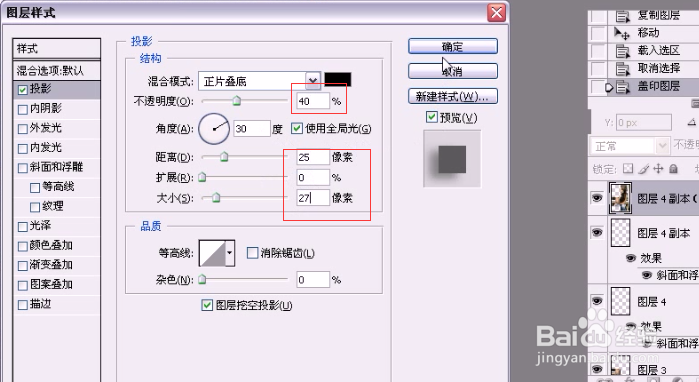699x382 pixels.
Task: Toggle 效果 visibility under 图层 4 副本
Action: pyautogui.click(x=630, y=258)
